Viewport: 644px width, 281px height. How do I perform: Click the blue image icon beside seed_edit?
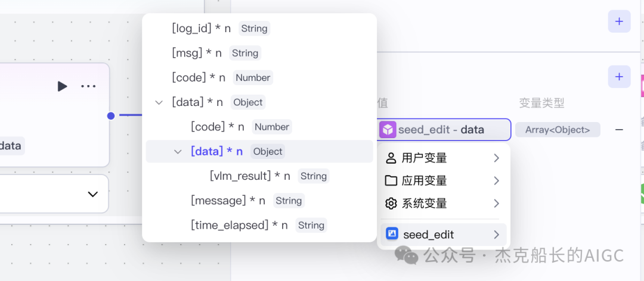click(392, 234)
